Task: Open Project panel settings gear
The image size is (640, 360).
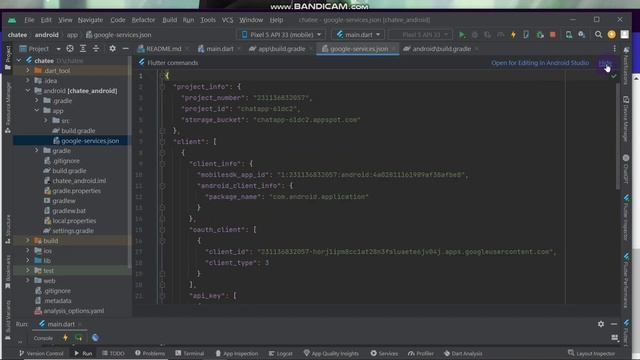Action: [112, 49]
